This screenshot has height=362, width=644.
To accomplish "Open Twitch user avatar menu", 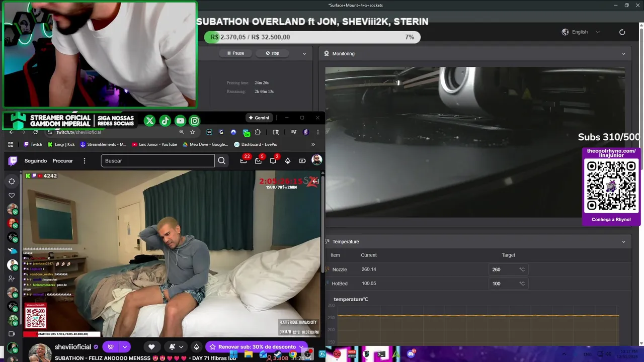I will 316,160.
